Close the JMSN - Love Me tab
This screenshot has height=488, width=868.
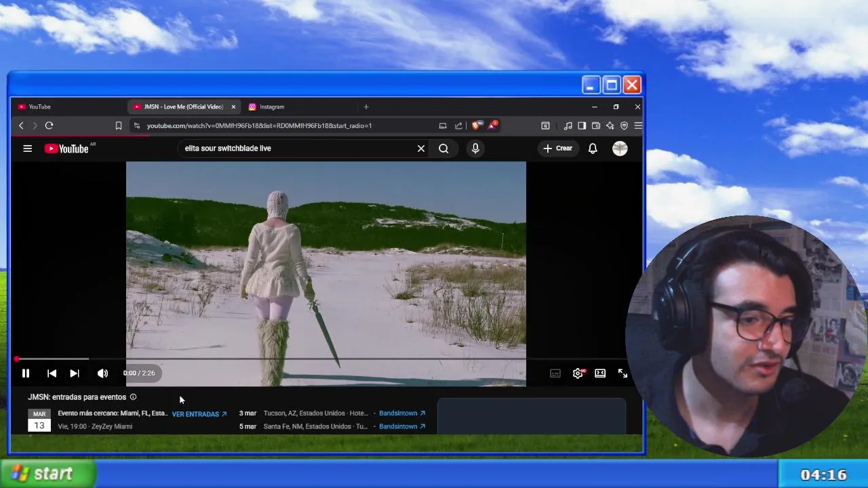coord(233,106)
